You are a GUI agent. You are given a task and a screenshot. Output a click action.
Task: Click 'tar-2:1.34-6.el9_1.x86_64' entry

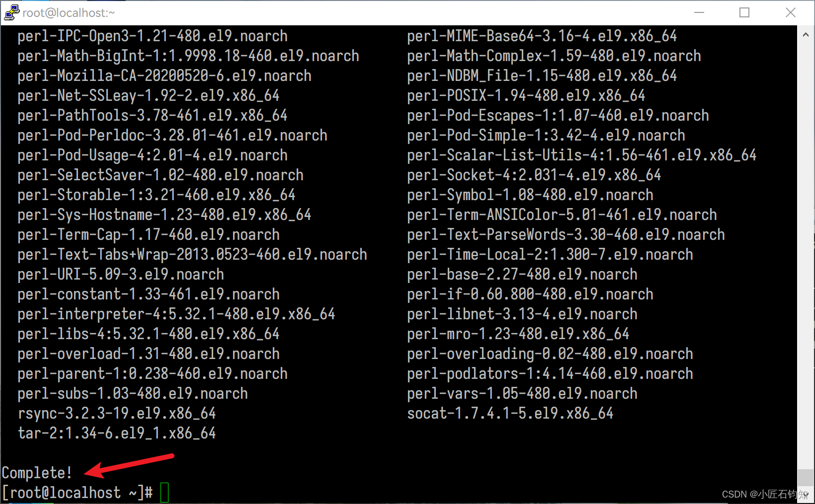pyautogui.click(x=117, y=433)
